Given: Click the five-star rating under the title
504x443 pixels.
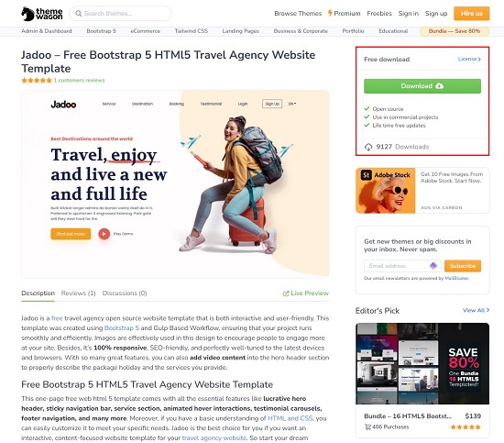Looking at the screenshot, I should point(37,81).
